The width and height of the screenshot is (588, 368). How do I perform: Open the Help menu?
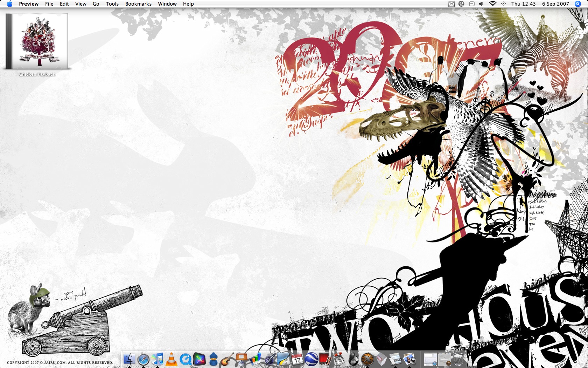pyautogui.click(x=188, y=4)
